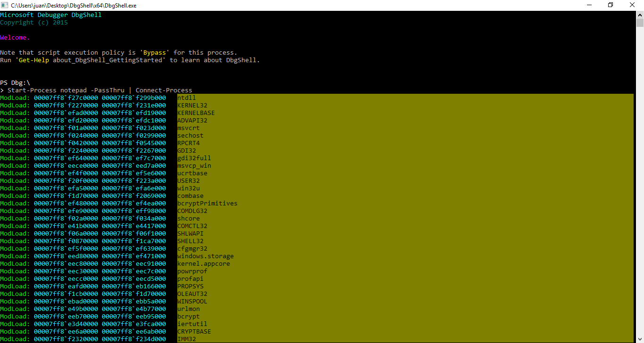Image resolution: width=644 pixels, height=343 pixels.
Task: Click the 'win32u' module name
Action: coord(189,188)
